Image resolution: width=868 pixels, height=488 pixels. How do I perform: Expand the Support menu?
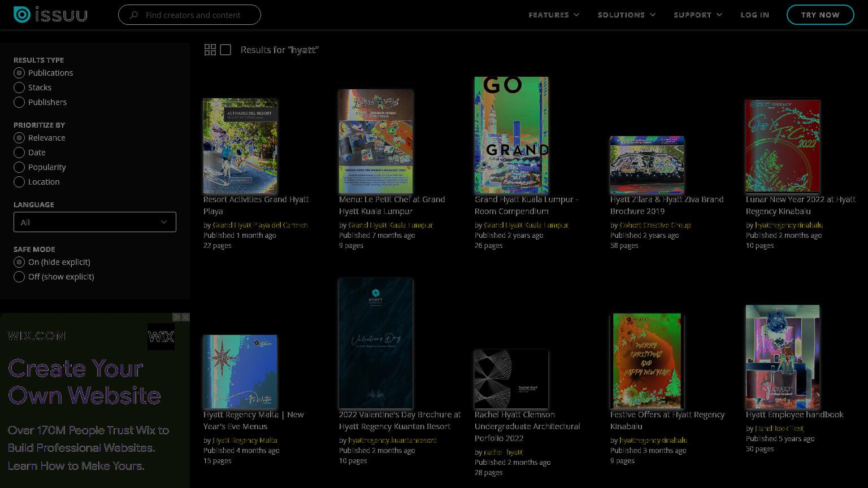(698, 15)
